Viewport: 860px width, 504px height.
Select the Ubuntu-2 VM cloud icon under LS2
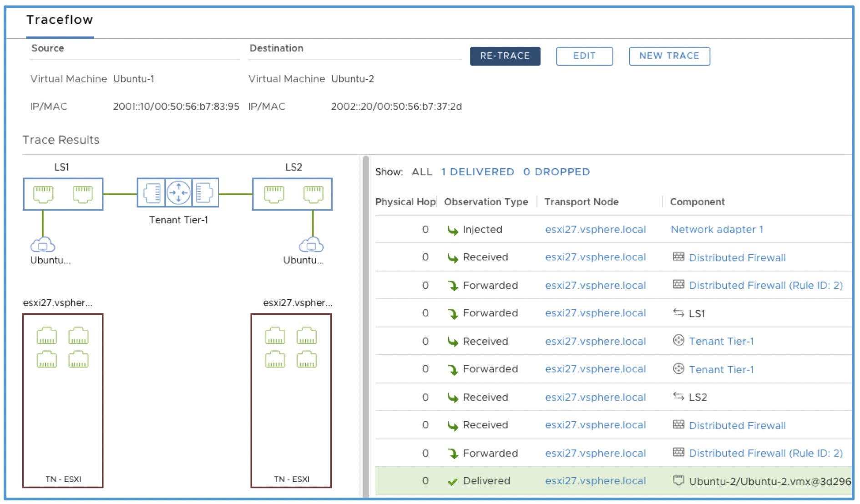(x=311, y=245)
